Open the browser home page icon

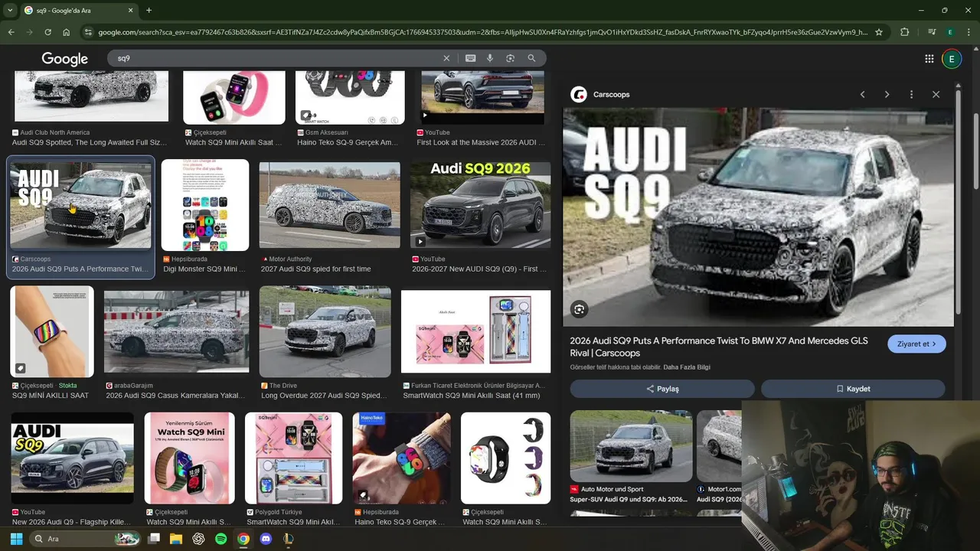tap(67, 32)
